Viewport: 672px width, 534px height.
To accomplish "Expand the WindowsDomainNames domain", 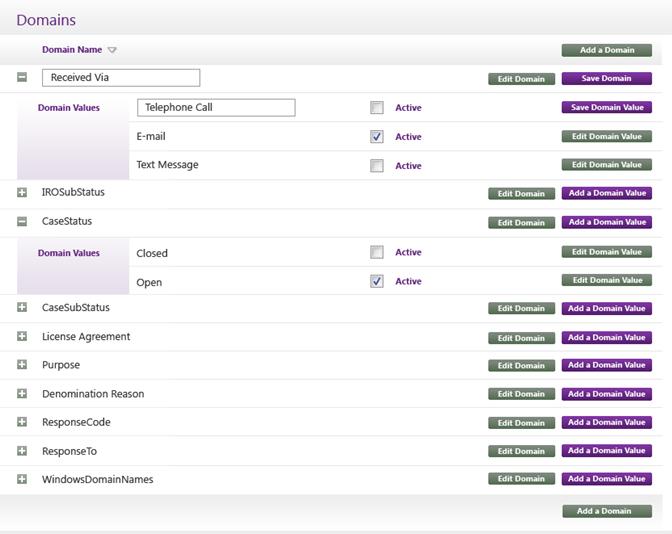I will [22, 480].
